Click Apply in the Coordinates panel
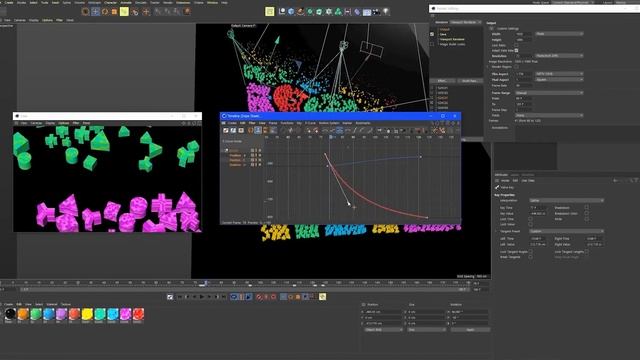640x360 pixels. (470, 329)
